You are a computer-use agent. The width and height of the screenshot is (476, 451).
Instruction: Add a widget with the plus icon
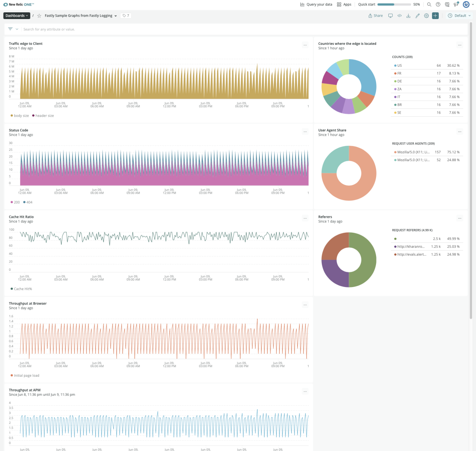coord(435,16)
